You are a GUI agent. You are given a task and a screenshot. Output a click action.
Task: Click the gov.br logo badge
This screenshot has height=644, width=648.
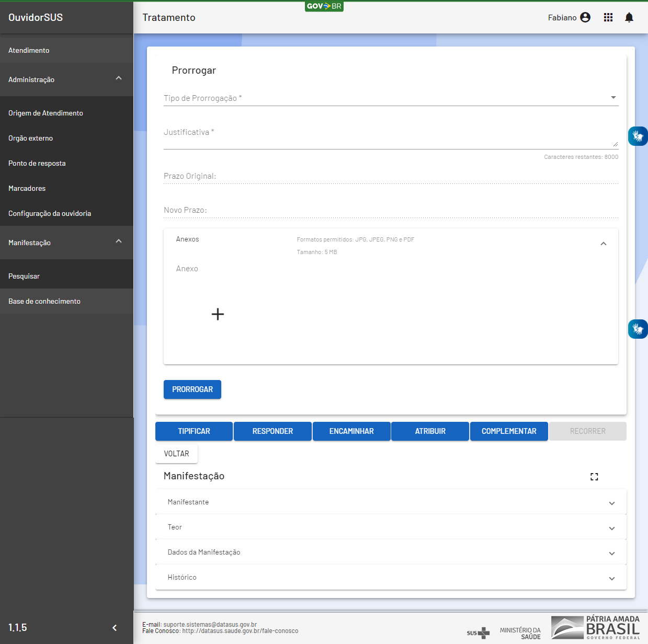(324, 6)
